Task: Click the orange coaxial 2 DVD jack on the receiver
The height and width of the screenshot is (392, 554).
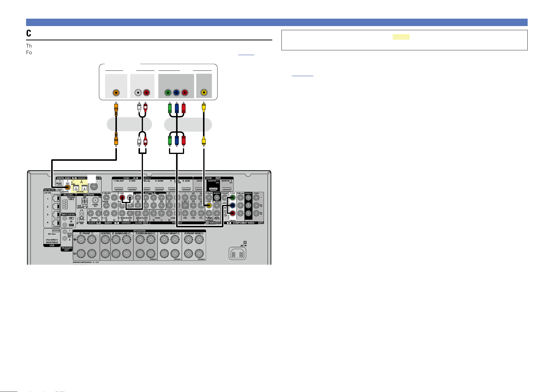Action: (67, 188)
